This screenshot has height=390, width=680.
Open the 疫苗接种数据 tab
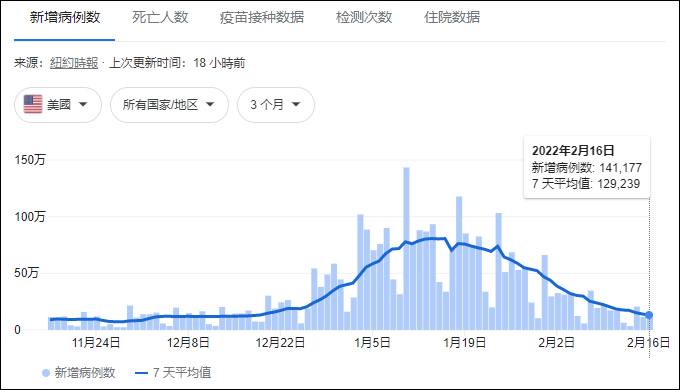click(262, 17)
